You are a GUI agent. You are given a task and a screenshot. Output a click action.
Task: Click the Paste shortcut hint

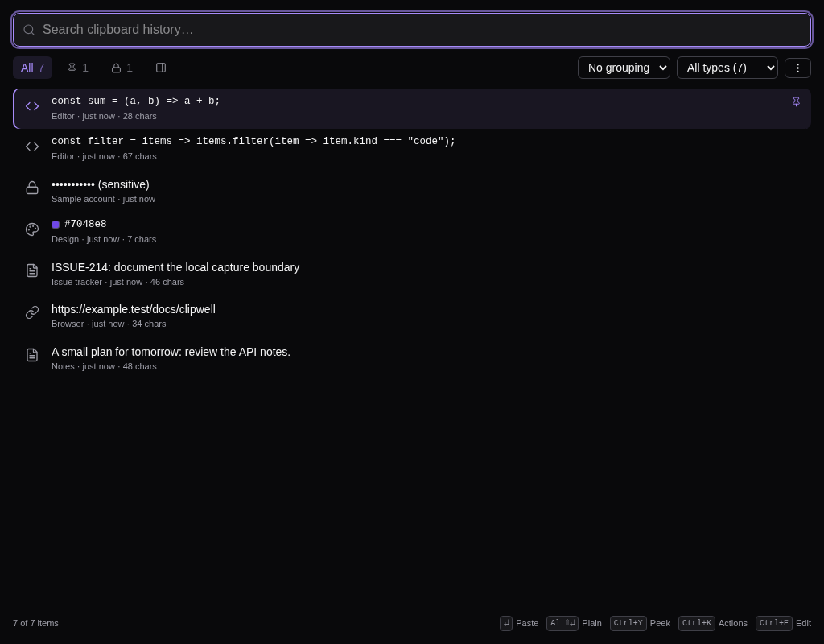point(519,624)
